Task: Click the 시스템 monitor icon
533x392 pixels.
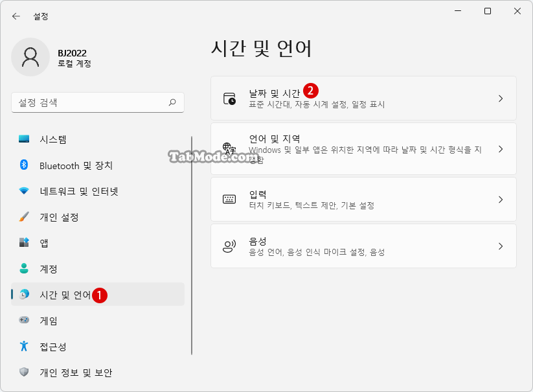Action: (x=24, y=139)
